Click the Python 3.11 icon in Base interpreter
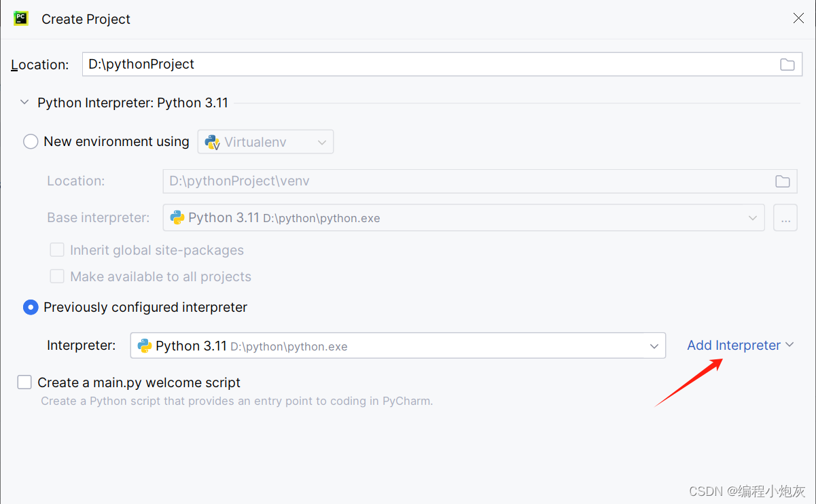The width and height of the screenshot is (816, 504). 177,217
